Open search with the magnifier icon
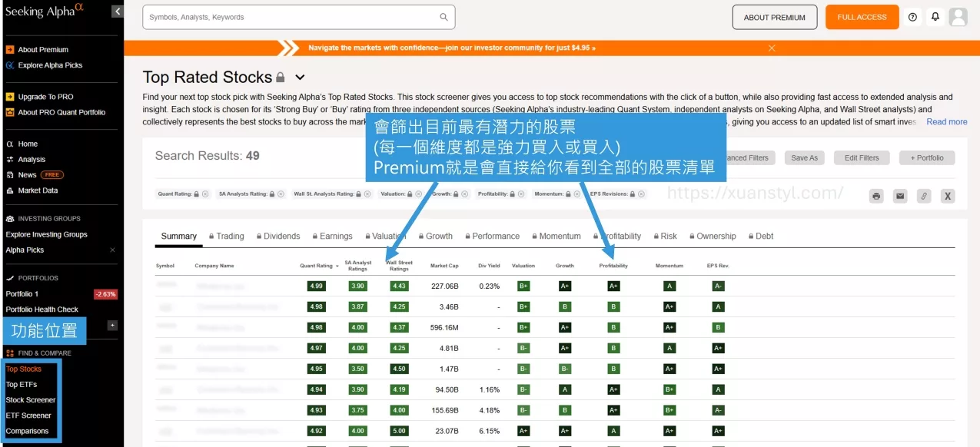The image size is (980, 447). [443, 16]
